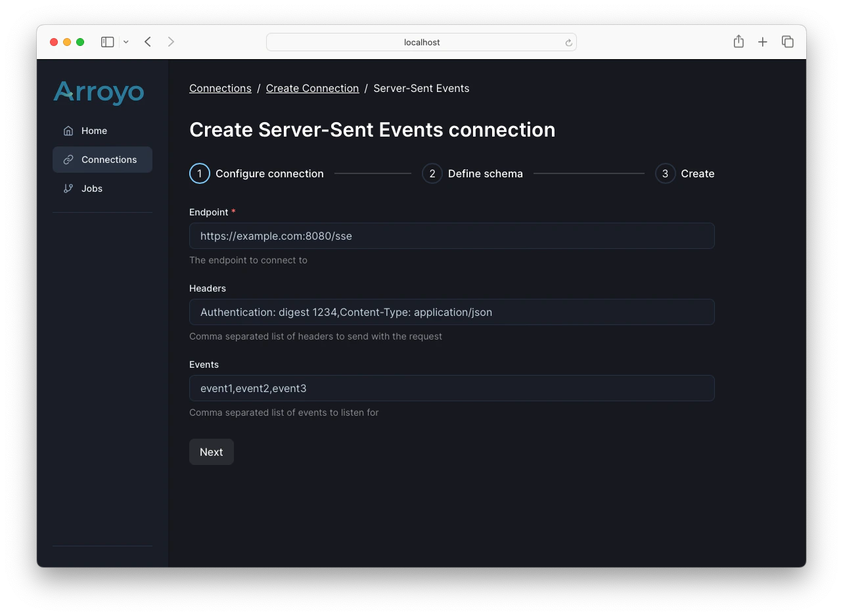Click the Home icon in the sidebar
The image size is (843, 616).
(67, 131)
